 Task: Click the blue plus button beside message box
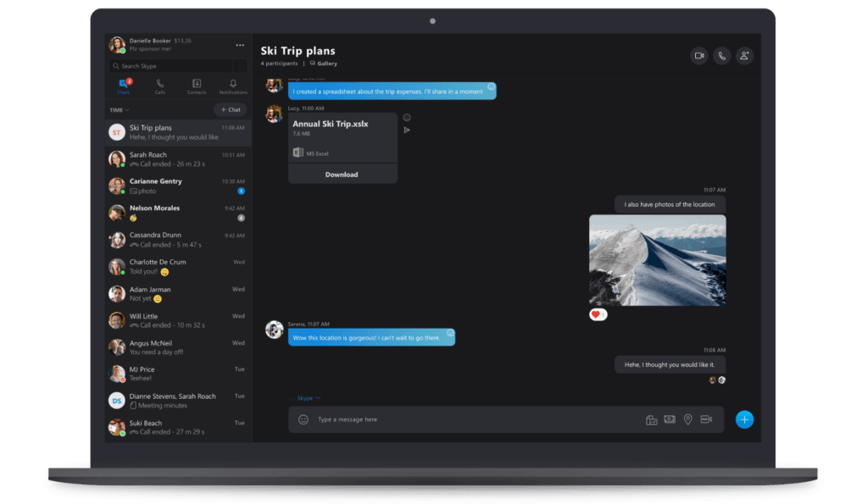(744, 419)
